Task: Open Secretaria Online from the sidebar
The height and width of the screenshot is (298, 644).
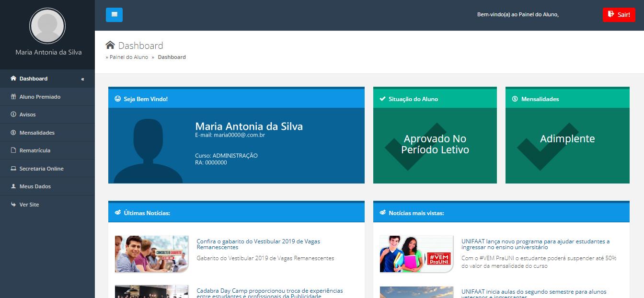Action: pos(41,169)
